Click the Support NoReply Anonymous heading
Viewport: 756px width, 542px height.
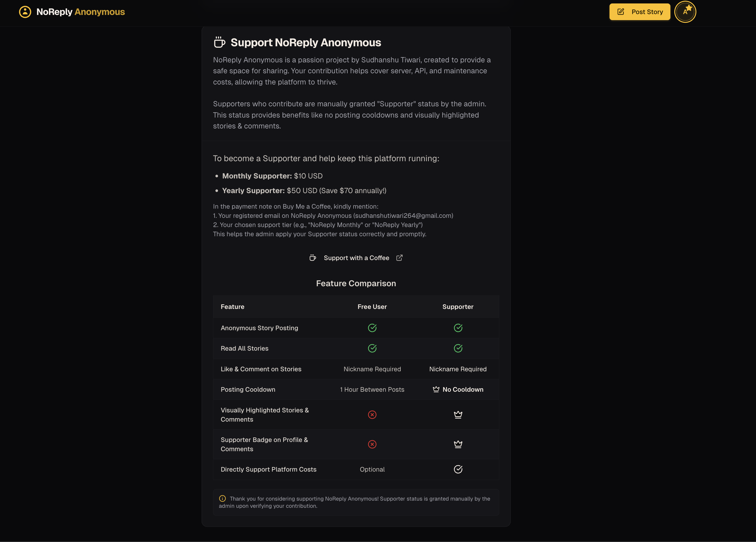pos(306,42)
